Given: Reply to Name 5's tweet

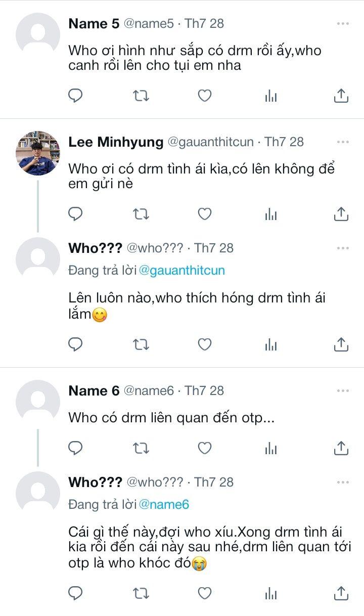Looking at the screenshot, I should (x=75, y=95).
